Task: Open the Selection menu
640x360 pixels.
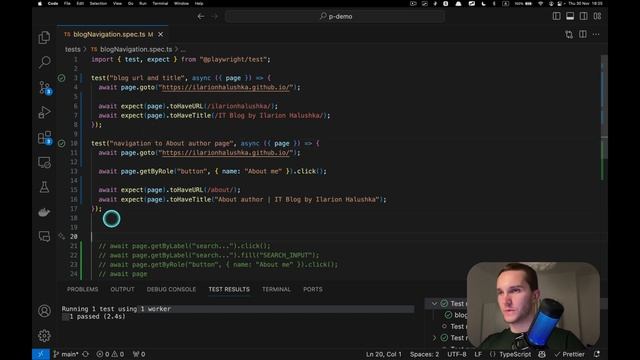Action: coord(98,3)
